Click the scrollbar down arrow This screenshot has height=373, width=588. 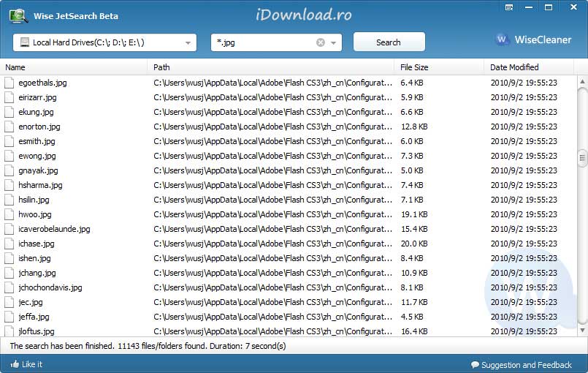pos(582,330)
